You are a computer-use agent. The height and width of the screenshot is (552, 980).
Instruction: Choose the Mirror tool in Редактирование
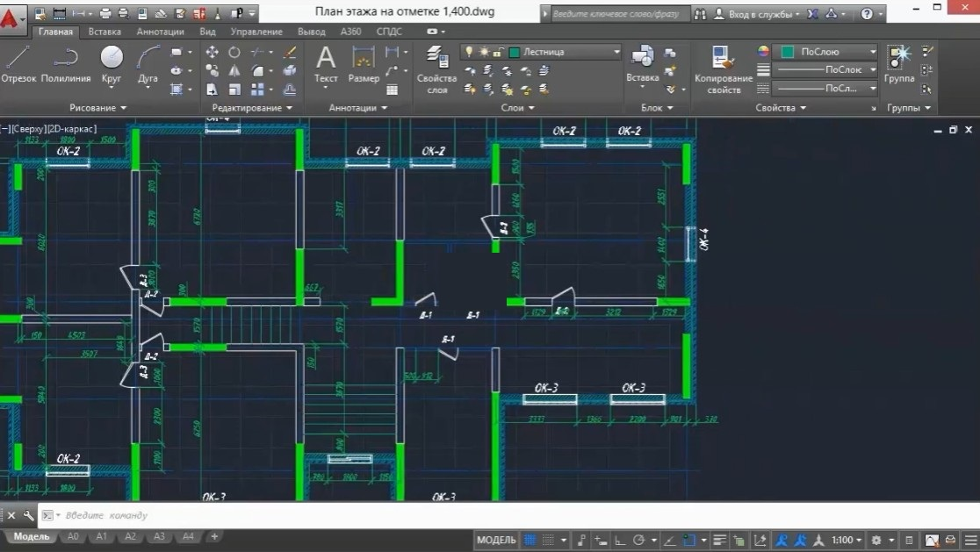[x=234, y=71]
